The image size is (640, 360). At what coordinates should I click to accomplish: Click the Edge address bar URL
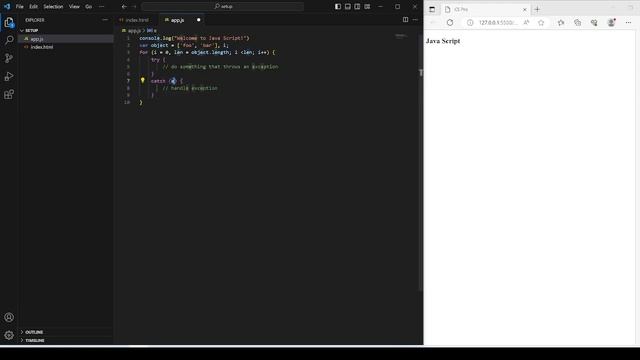point(498,22)
